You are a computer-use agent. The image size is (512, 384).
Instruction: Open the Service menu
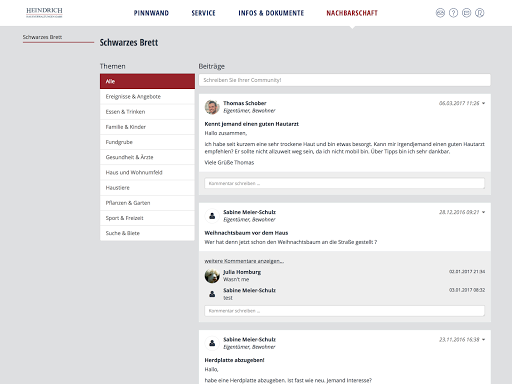pos(203,13)
